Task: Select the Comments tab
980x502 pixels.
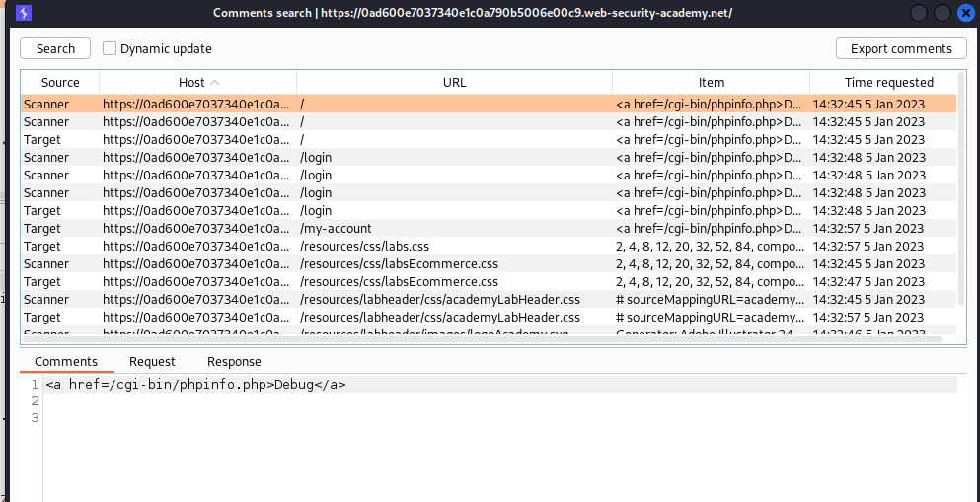Action: 66,362
